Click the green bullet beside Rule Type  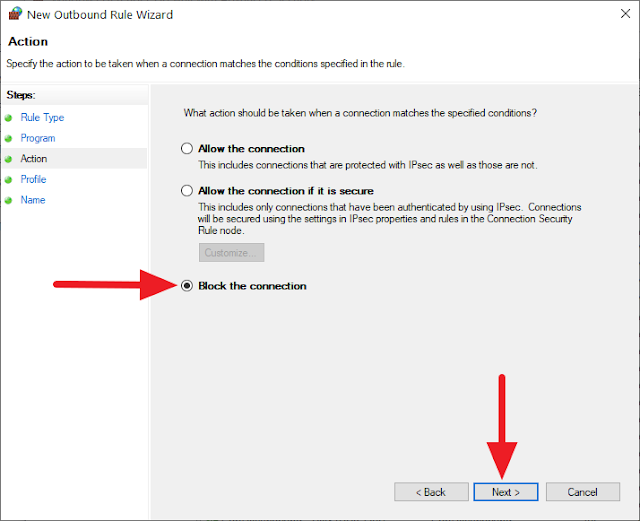[x=8, y=118]
